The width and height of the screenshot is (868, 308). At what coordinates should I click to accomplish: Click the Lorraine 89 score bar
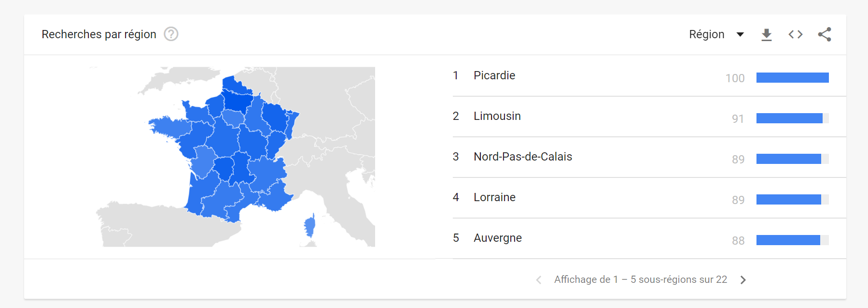coord(788,199)
